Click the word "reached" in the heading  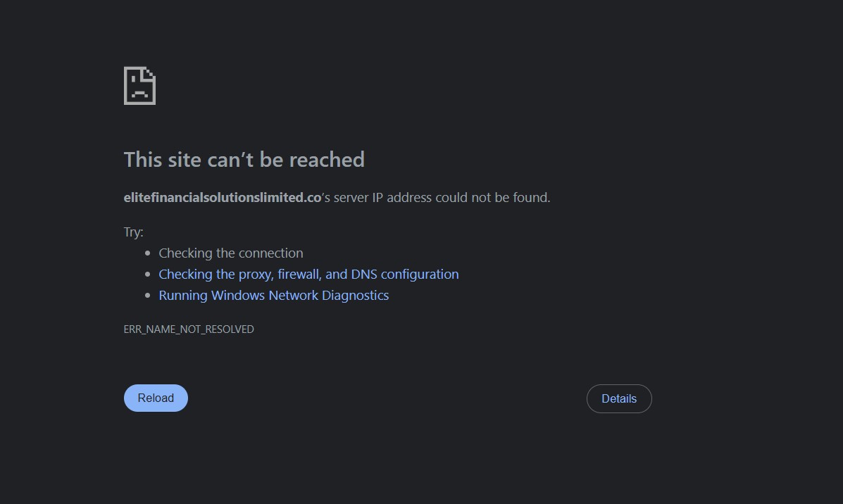(x=327, y=160)
